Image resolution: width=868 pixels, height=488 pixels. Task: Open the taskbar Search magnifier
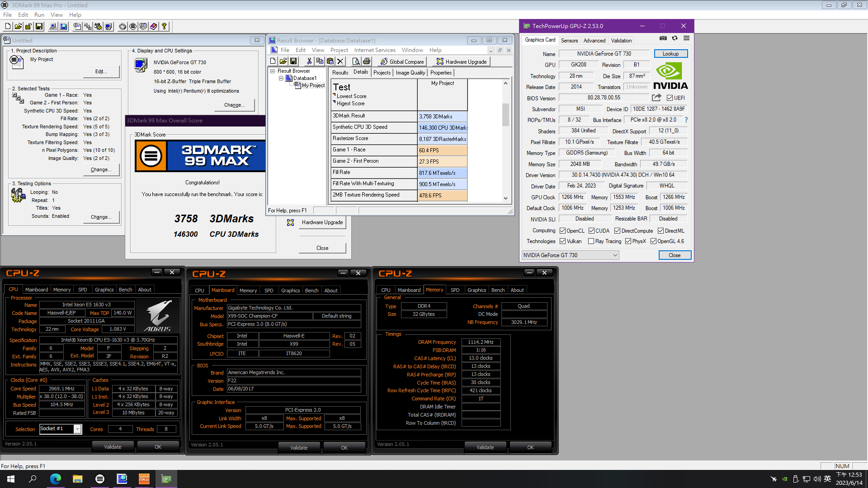(x=33, y=479)
